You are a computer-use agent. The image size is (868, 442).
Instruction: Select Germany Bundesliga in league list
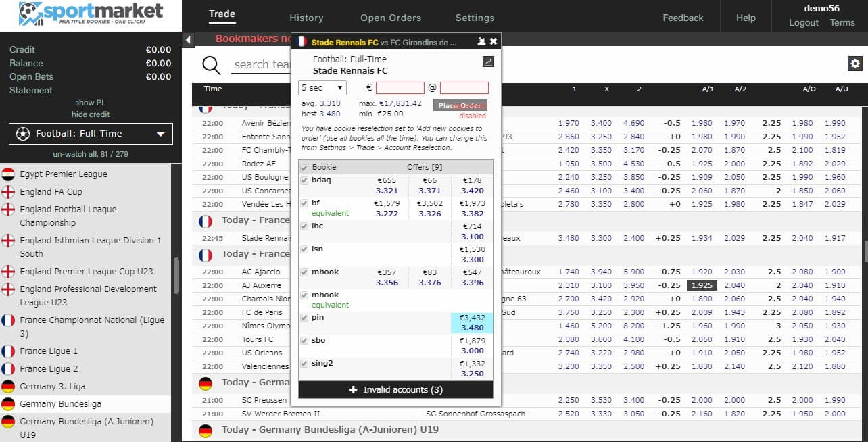(61, 403)
